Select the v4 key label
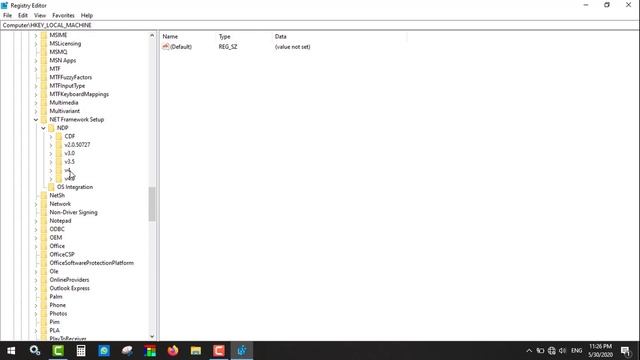This screenshot has width=640, height=360. (67, 170)
